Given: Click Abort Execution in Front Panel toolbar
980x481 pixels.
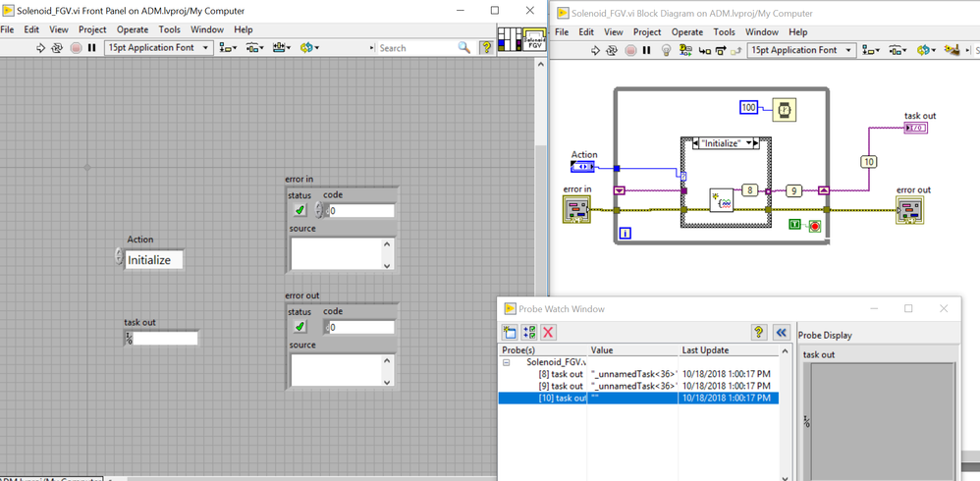Looking at the screenshot, I should pos(76,47).
